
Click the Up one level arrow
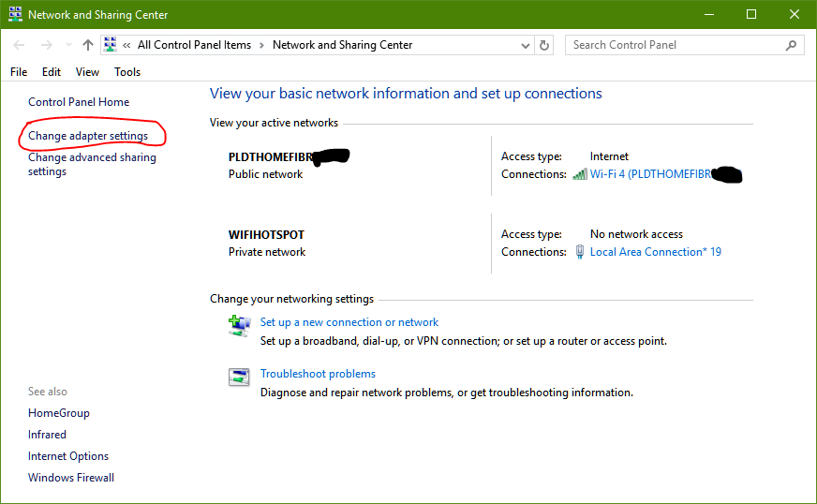point(88,45)
